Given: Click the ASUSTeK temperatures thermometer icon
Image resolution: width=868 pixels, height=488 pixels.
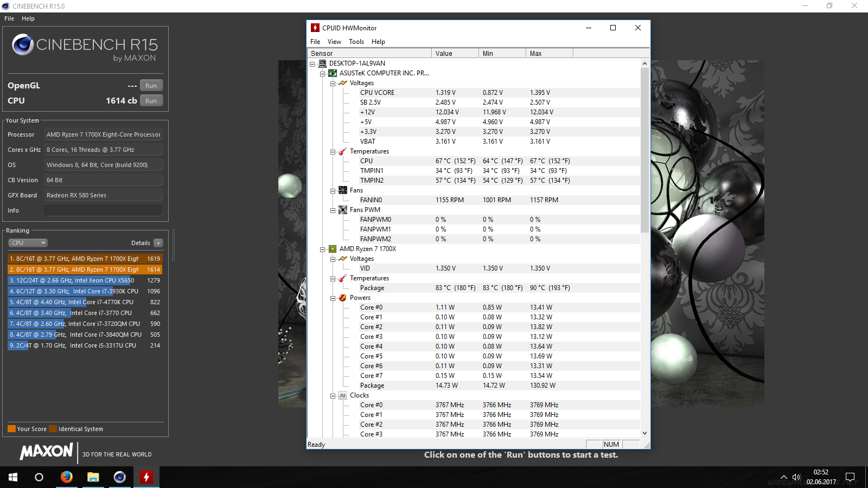Looking at the screenshot, I should [343, 151].
